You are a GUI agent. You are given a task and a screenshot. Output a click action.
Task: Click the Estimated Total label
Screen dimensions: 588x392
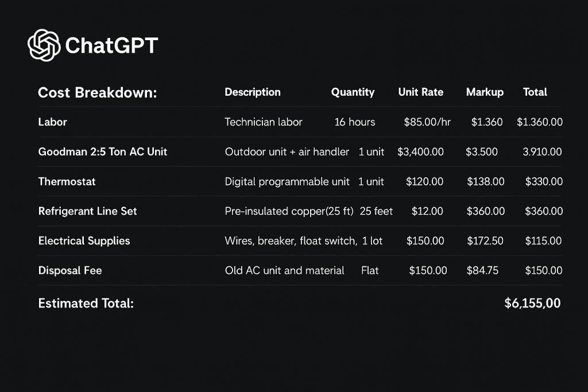tap(86, 303)
